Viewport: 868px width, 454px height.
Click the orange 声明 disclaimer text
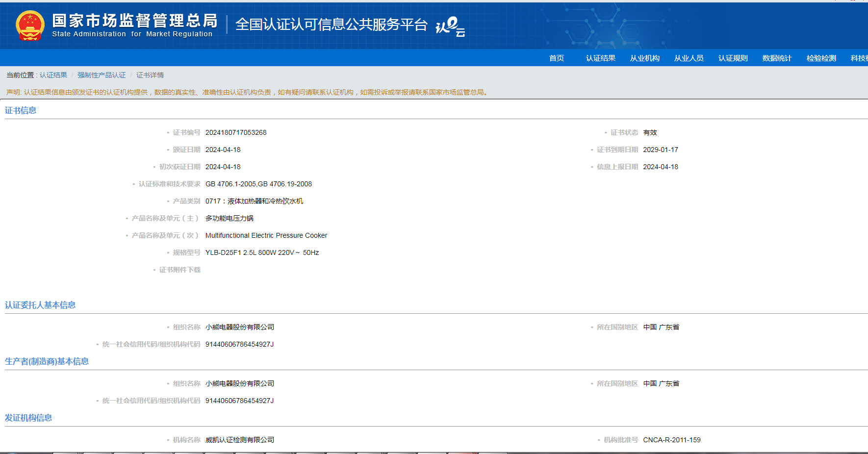pyautogui.click(x=248, y=92)
